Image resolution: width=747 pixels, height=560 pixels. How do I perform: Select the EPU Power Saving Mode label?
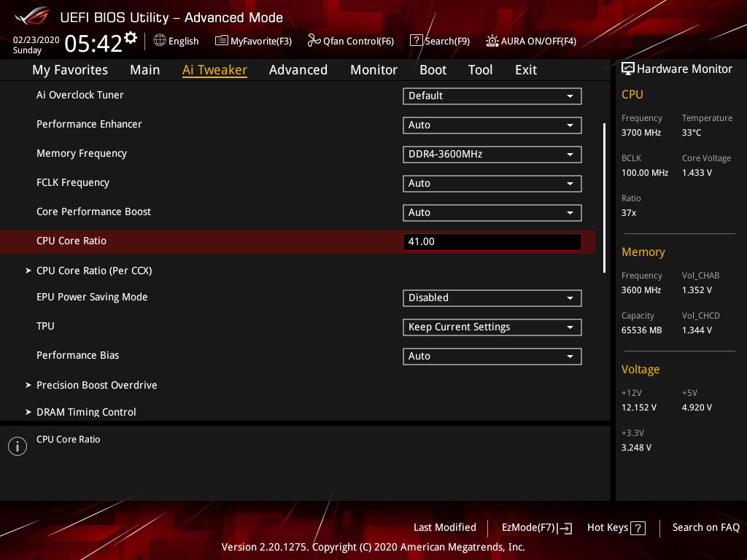92,297
